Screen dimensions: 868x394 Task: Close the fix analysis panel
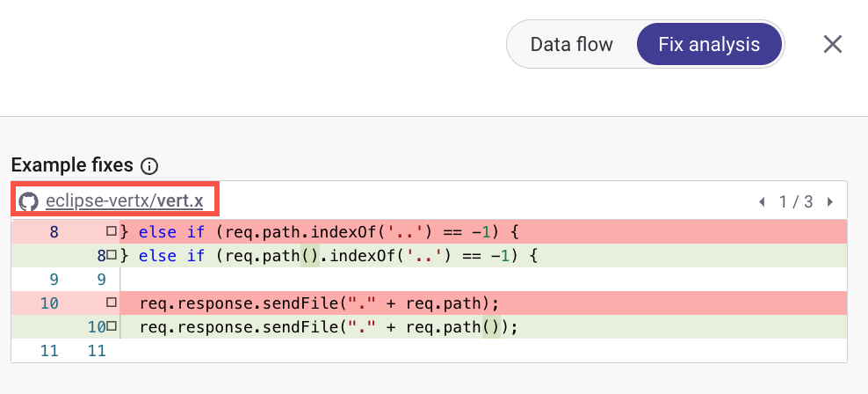[x=833, y=44]
